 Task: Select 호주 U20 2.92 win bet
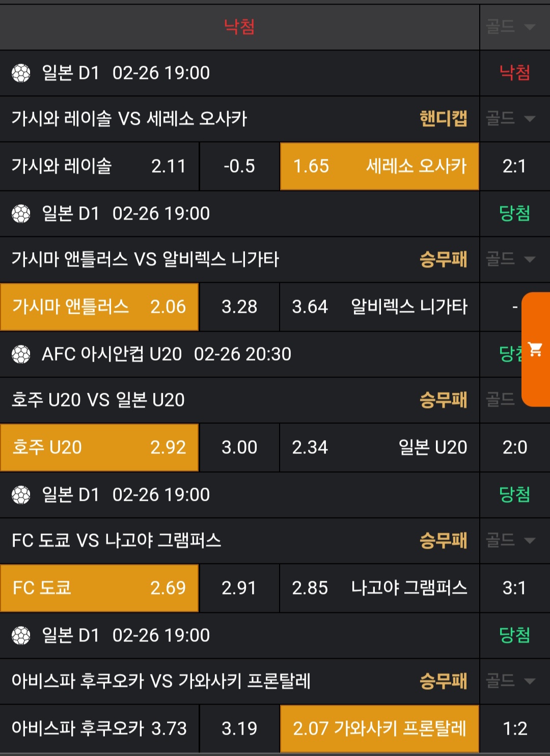99,448
